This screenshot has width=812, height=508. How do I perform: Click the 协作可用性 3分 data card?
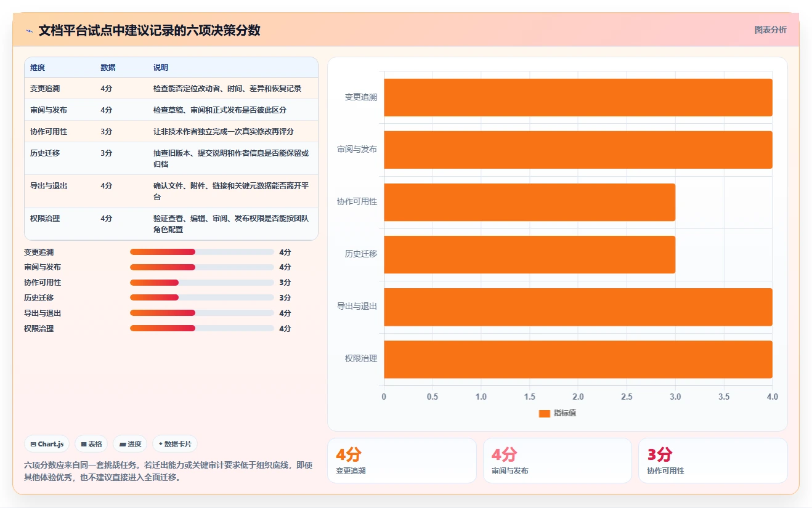click(713, 461)
